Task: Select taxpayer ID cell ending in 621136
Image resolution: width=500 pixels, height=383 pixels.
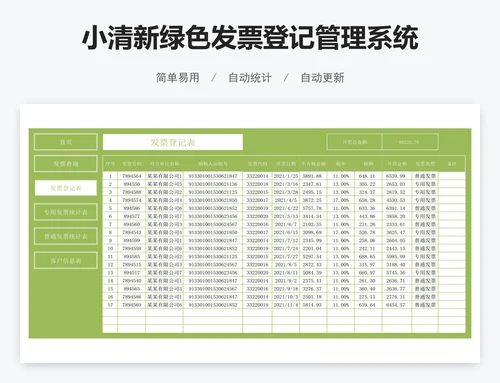Action: click(213, 184)
